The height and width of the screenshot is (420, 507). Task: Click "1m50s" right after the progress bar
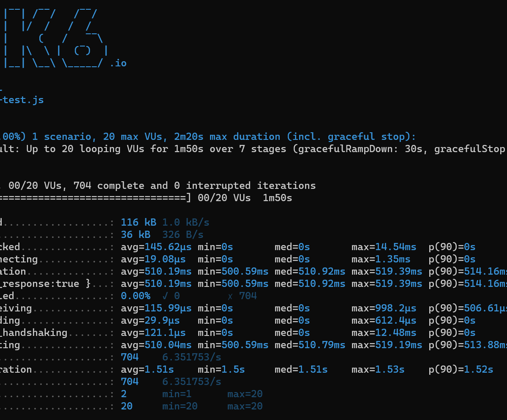coord(277,198)
